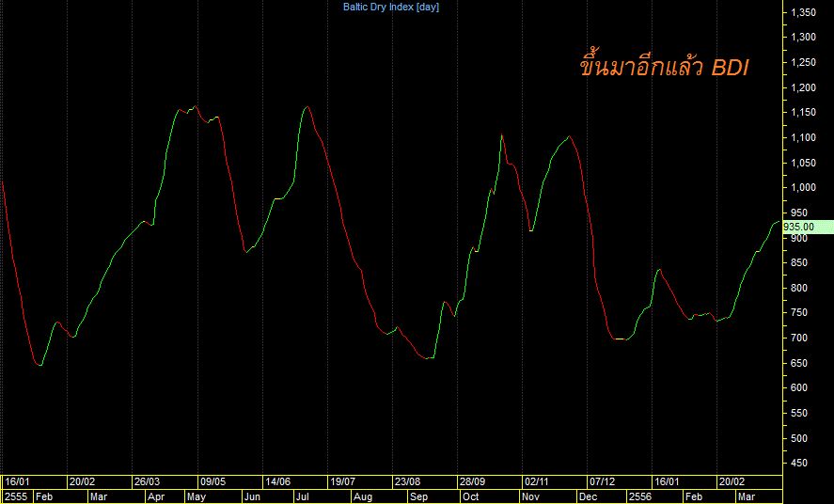The image size is (834, 504).
Task: Select the Apr month label
Action: tap(156, 497)
